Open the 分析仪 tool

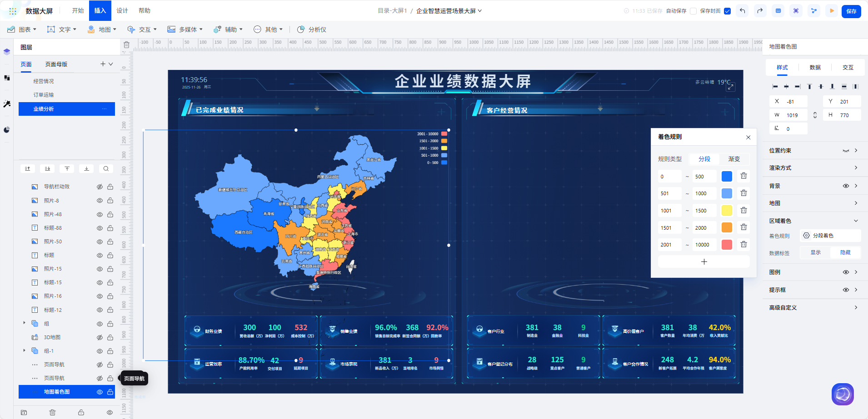(312, 30)
